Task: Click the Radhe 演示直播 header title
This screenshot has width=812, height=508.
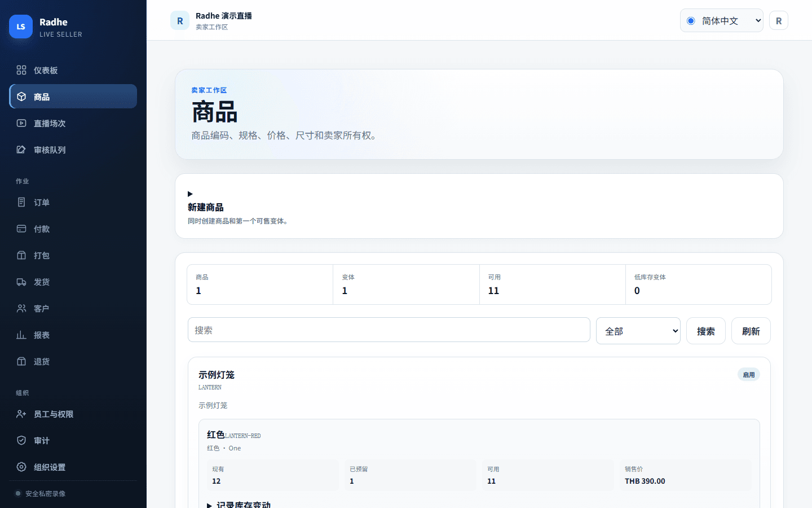Action: pos(224,16)
